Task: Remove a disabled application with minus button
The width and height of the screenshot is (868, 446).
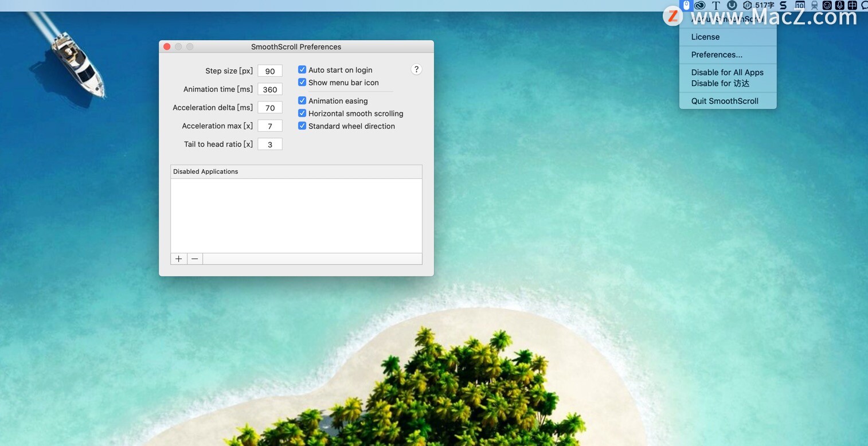Action: (195, 259)
